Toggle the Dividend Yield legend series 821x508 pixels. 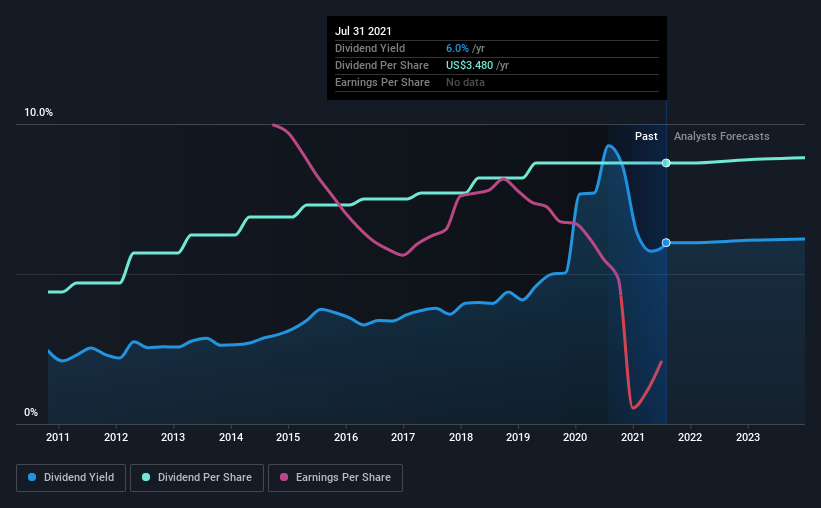click(x=71, y=478)
